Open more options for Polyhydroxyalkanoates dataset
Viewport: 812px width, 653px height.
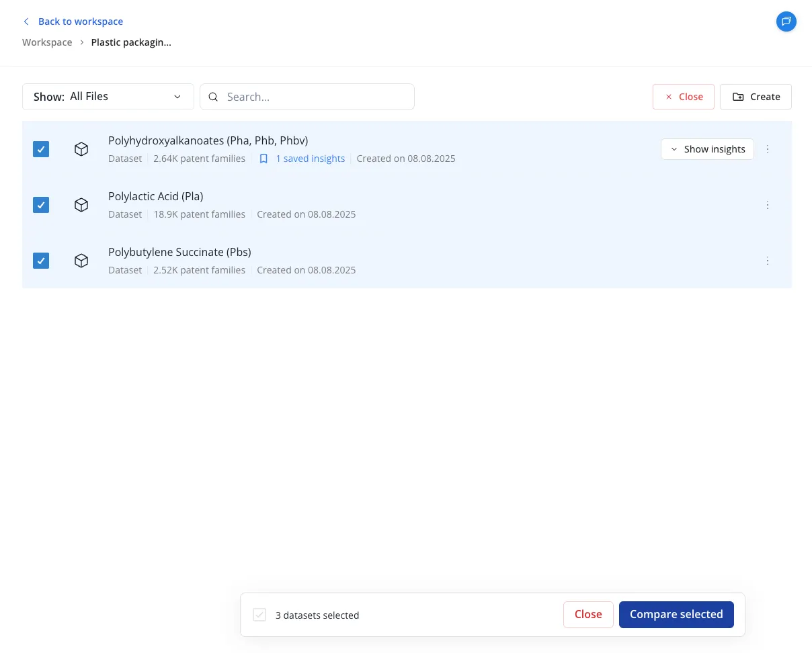pyautogui.click(x=768, y=149)
